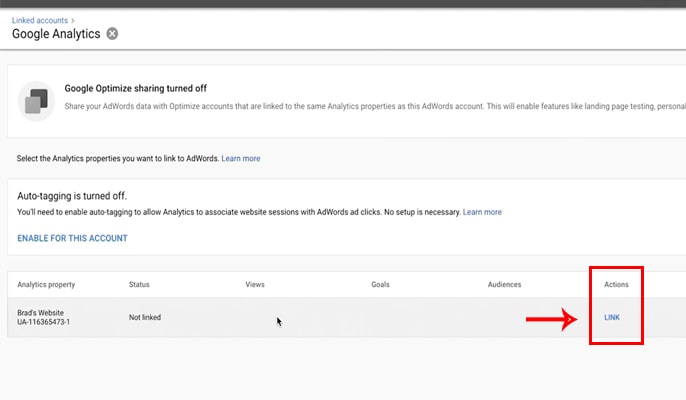Click the Google Analytics page title
This screenshot has height=400, width=686.
tap(56, 34)
